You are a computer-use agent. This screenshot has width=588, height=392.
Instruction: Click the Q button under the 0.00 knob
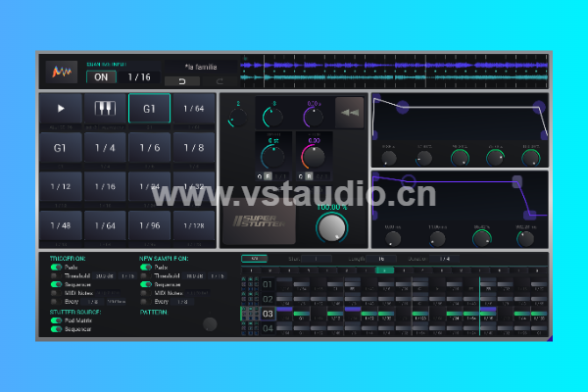pos(301,176)
